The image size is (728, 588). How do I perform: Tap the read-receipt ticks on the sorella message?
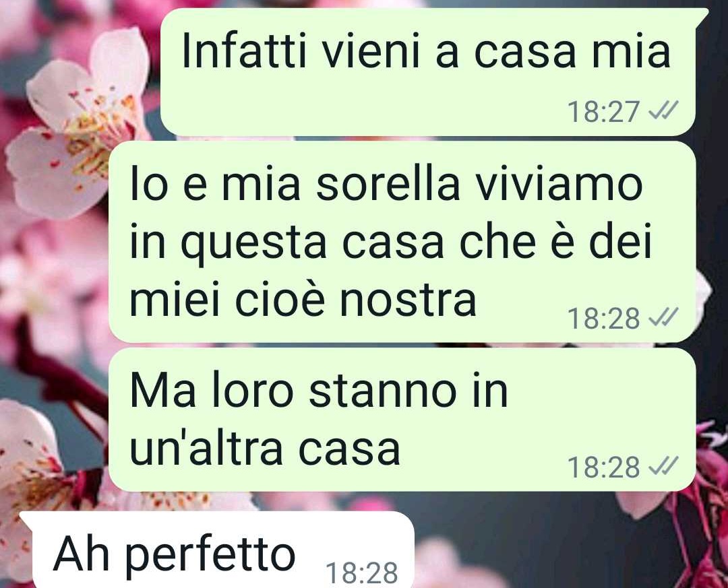click(663, 318)
